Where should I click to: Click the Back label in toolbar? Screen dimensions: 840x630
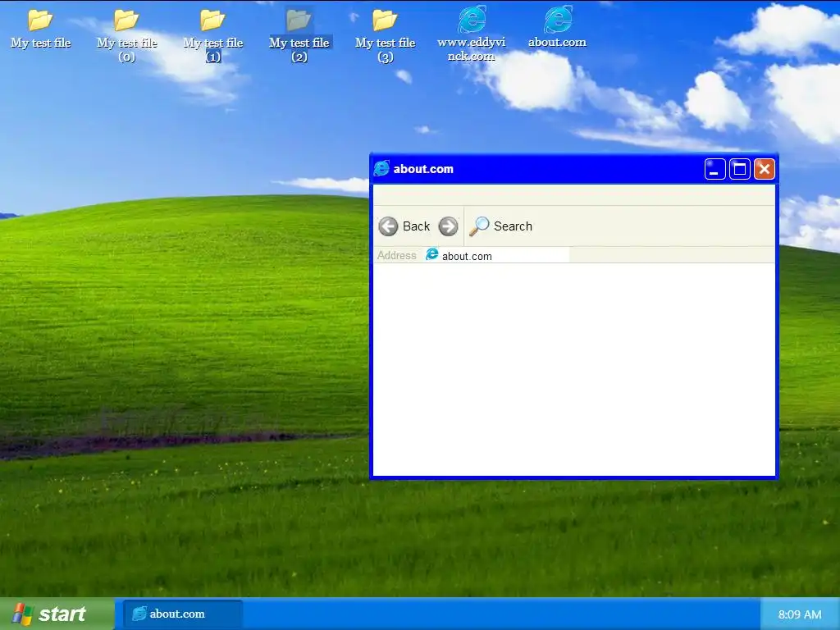tap(416, 226)
